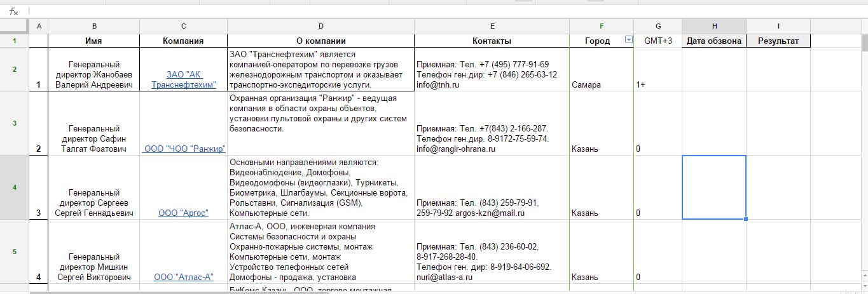Viewport: 868px width, 294px height.
Task: Select contacts cell with nuri@atlas-a.ru
Action: coord(492,251)
